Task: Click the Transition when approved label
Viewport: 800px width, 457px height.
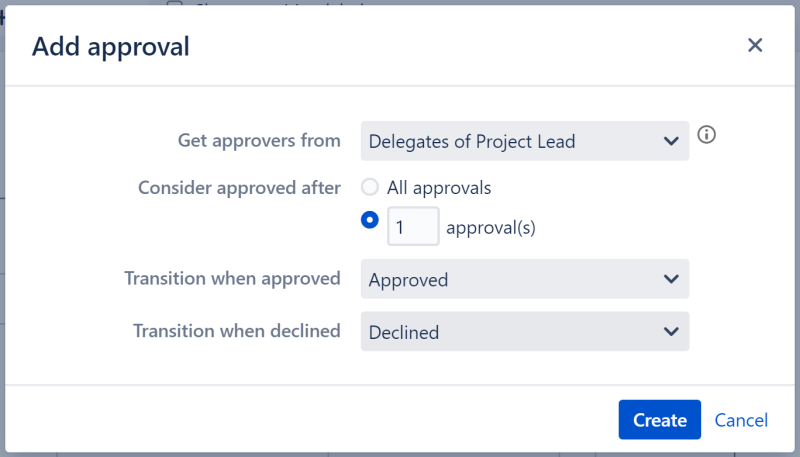Action: point(232,279)
